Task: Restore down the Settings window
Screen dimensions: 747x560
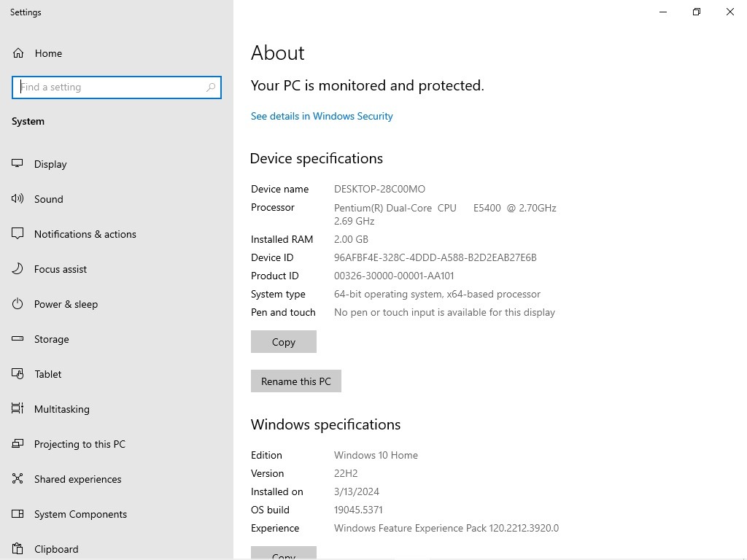Action: (x=697, y=12)
